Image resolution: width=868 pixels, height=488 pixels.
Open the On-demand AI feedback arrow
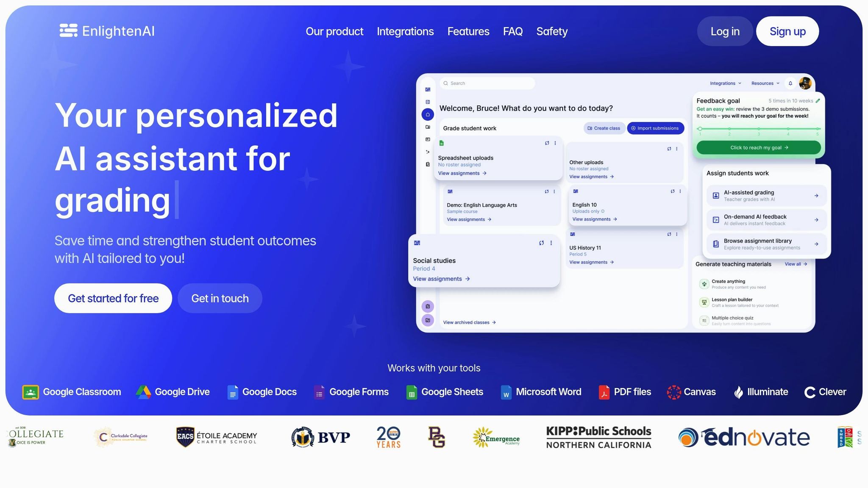[x=816, y=220]
